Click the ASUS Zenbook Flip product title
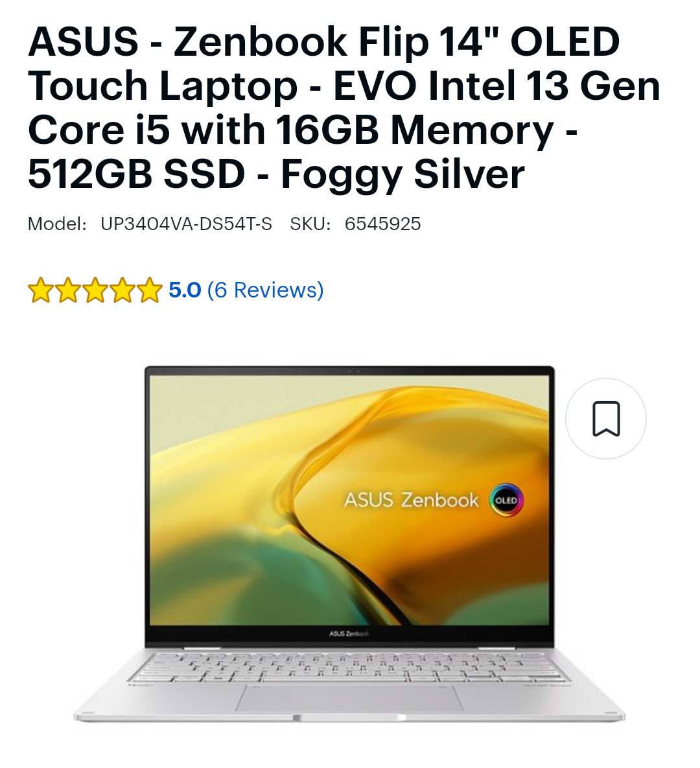This screenshot has height=768, width=700. pos(344,108)
